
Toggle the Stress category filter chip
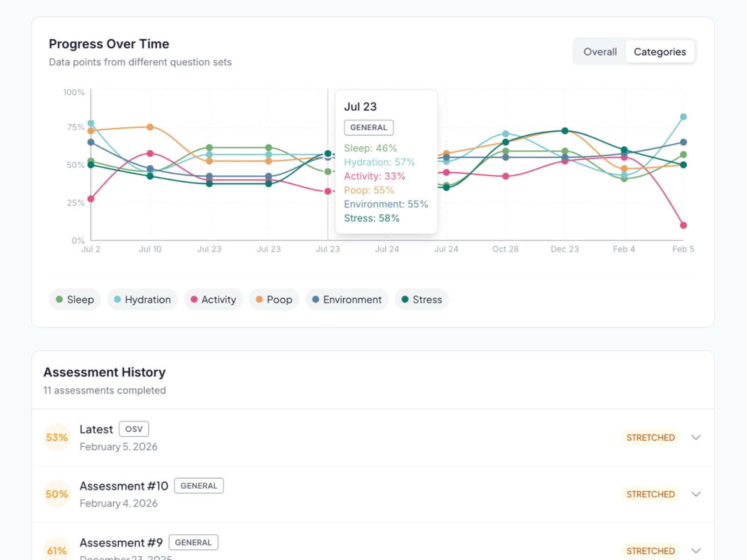[x=422, y=299]
